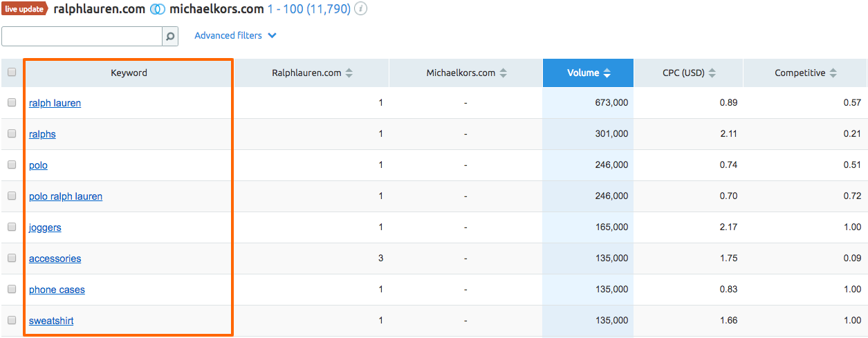Viewport: 868px width, 338px height.
Task: Check the box for sweatshirt row
Action: 12,320
